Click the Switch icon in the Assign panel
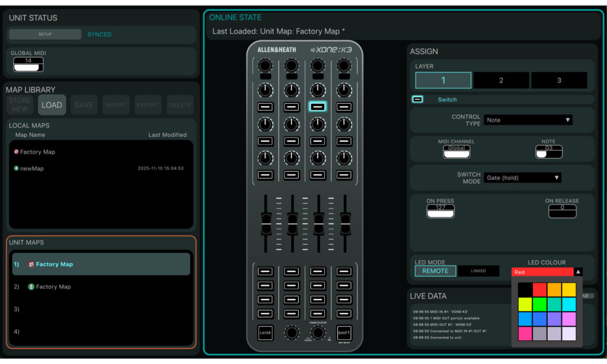This screenshot has height=364, width=607. pos(418,100)
